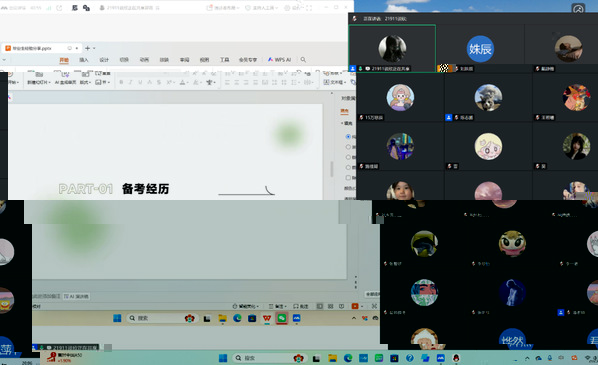This screenshot has height=365, width=598.
Task: Select the second fill radio option
Action: pos(348,147)
